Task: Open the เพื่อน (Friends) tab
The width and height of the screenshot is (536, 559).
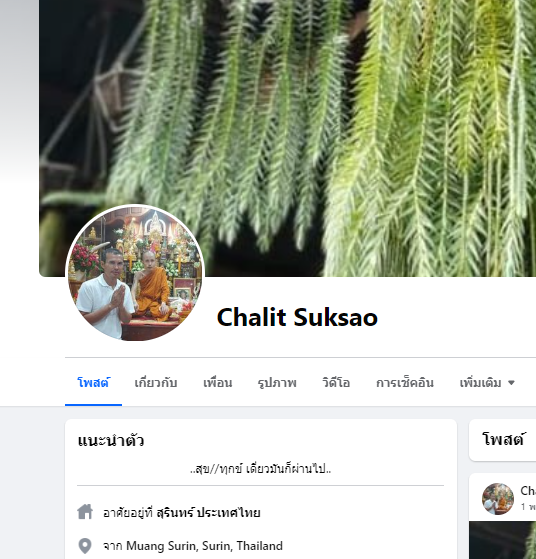Action: [x=218, y=383]
